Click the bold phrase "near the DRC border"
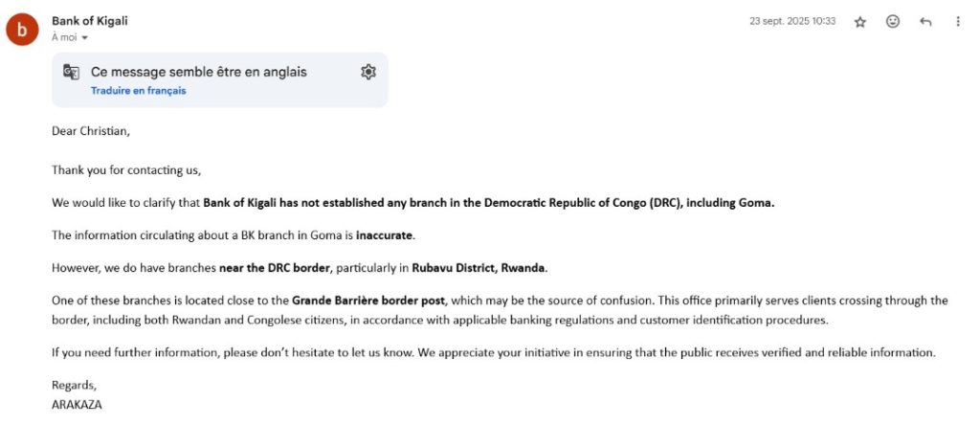This screenshot has height=447, width=980. click(x=275, y=267)
